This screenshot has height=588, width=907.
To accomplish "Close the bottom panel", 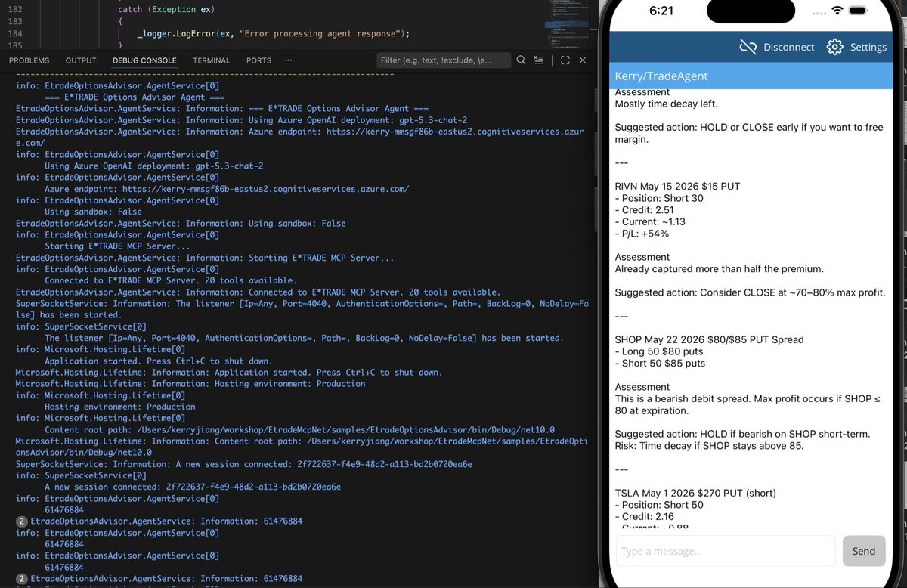I will point(584,60).
